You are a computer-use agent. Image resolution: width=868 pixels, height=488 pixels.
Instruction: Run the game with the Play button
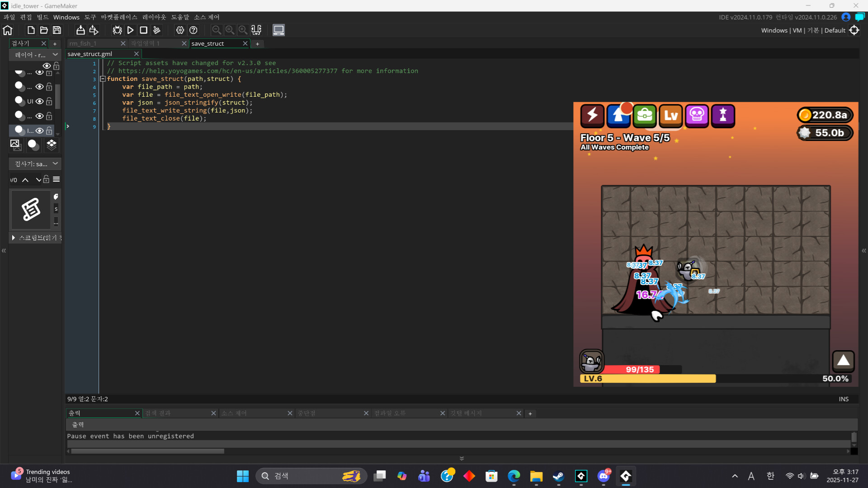click(130, 30)
